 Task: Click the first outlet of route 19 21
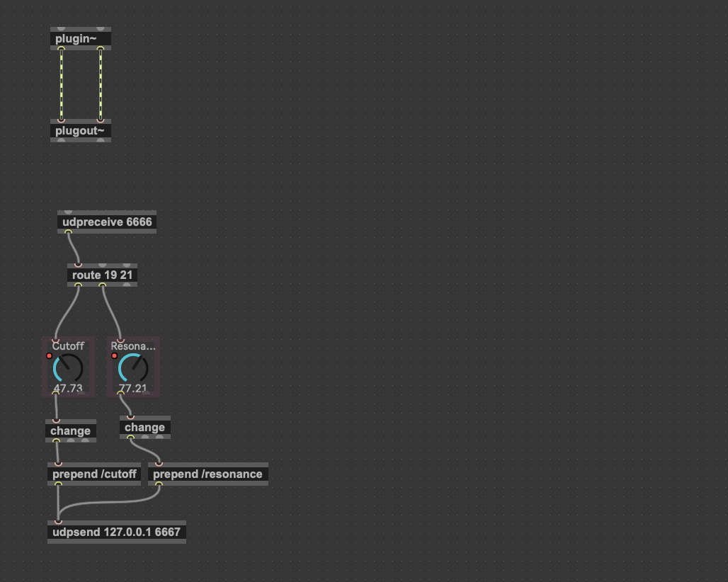[78, 285]
